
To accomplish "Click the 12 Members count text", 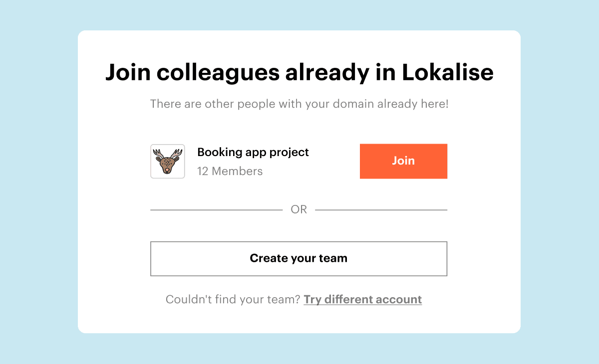I will tap(230, 171).
